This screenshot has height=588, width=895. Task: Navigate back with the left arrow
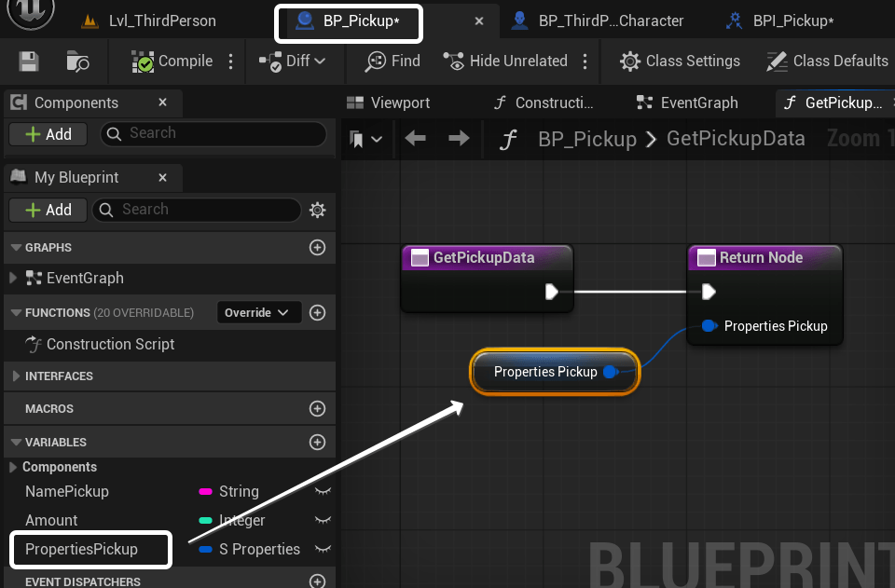point(416,139)
